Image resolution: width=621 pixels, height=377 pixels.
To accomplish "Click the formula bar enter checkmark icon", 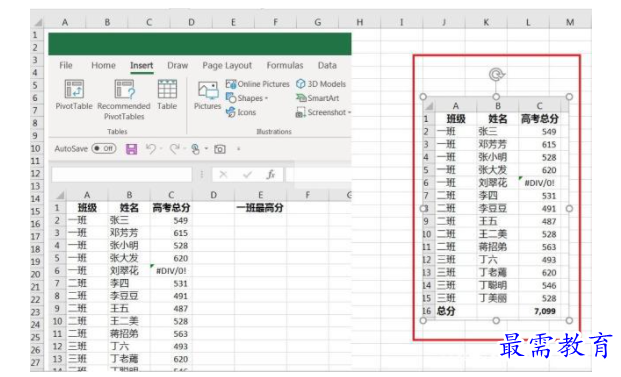I will (x=248, y=174).
